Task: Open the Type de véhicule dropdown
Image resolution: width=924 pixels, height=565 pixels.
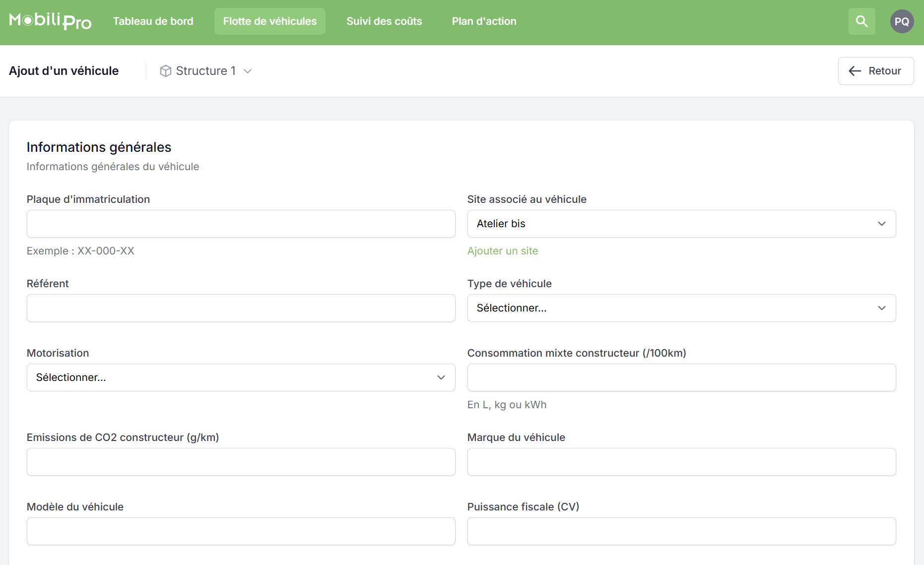Action: pos(681,308)
